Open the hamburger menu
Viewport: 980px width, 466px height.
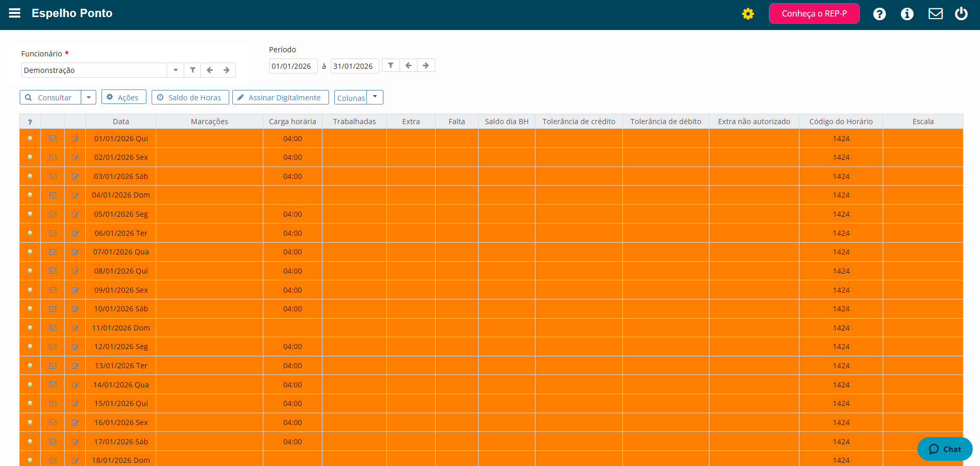coord(14,13)
